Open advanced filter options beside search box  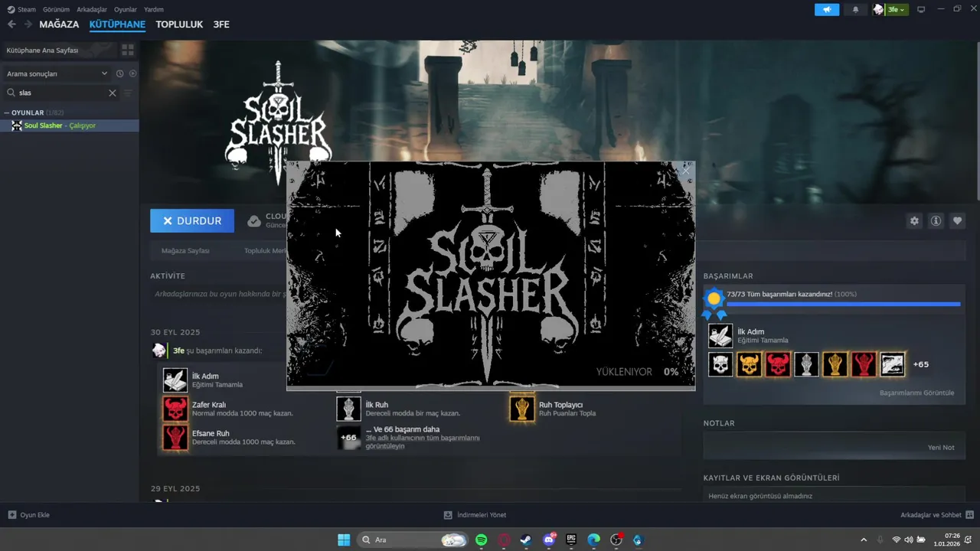click(128, 93)
